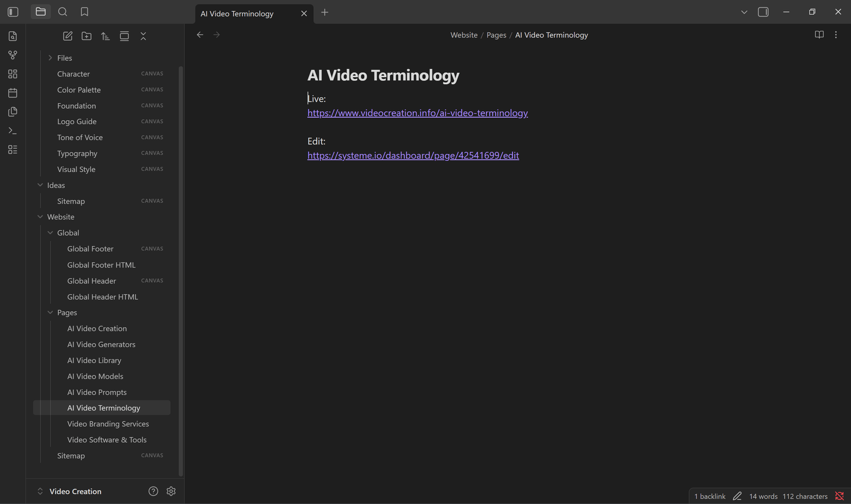
Task: Close the AI Video Terminology tab
Action: [x=304, y=14]
